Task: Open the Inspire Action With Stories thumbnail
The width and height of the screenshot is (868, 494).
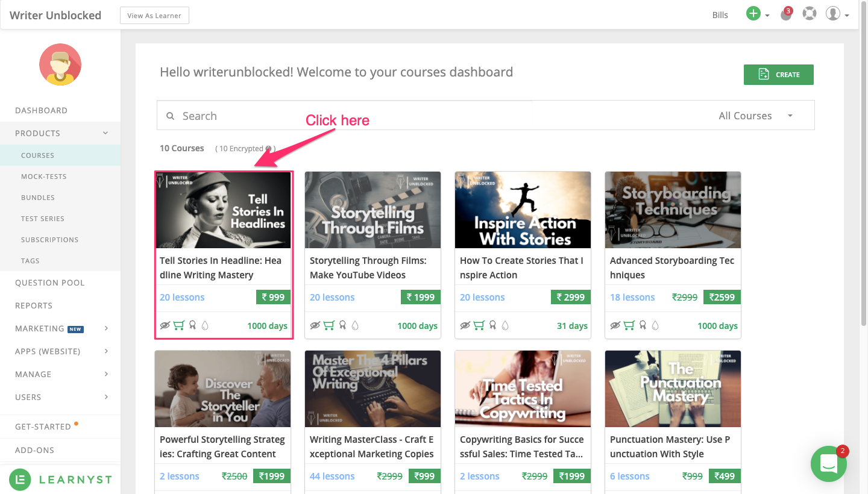Action: pos(523,210)
